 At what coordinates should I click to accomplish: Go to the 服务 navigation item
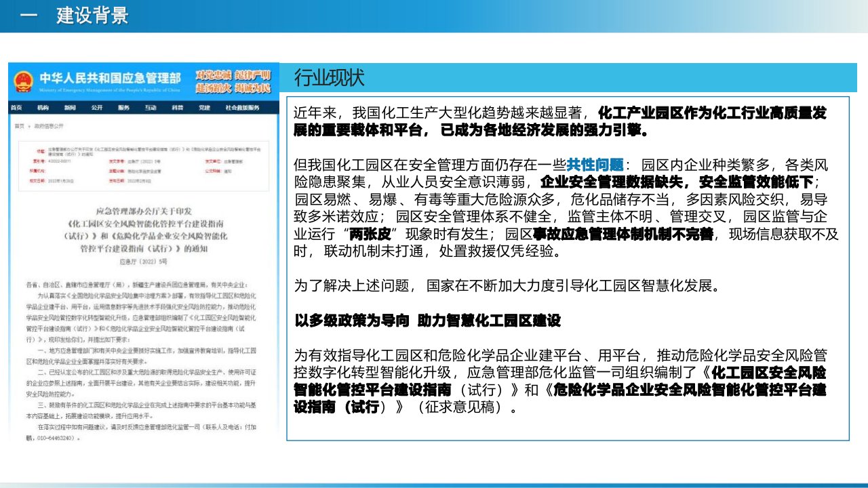[x=123, y=108]
